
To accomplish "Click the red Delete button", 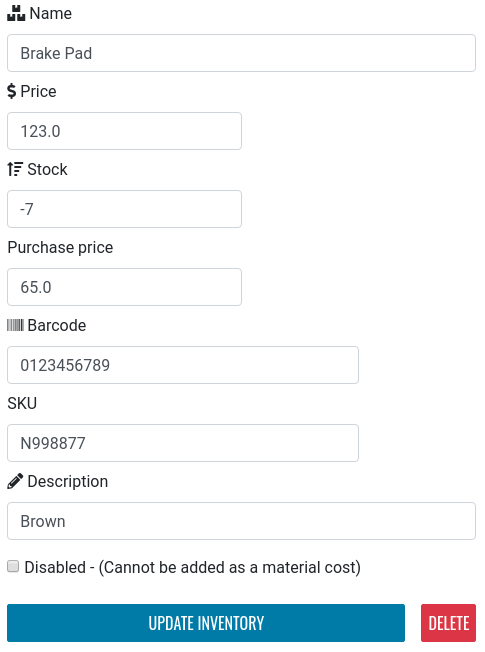I will click(x=448, y=623).
